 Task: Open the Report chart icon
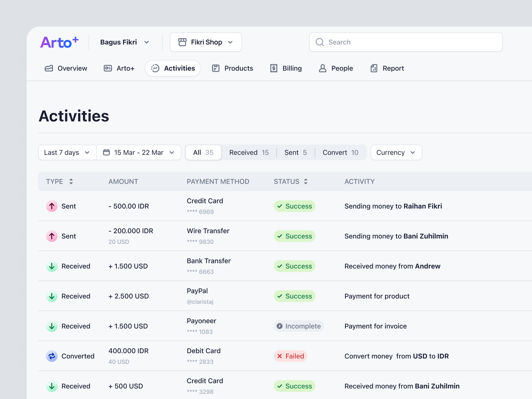pyautogui.click(x=374, y=68)
